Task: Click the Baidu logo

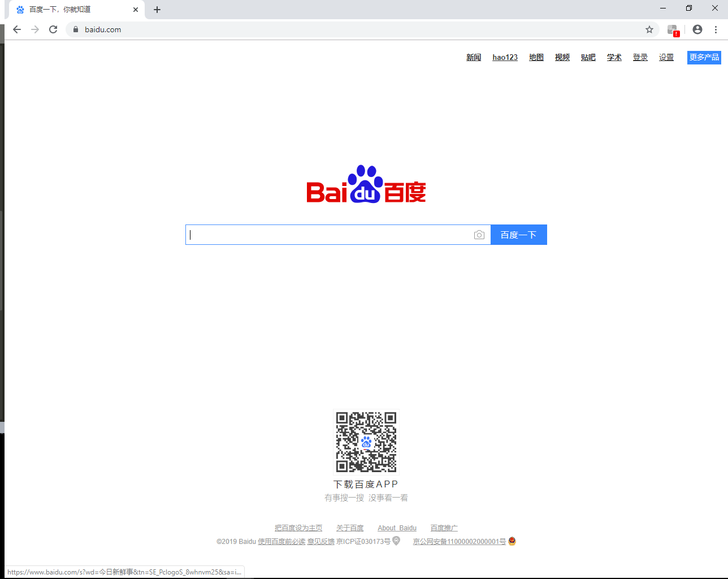Action: (x=366, y=184)
